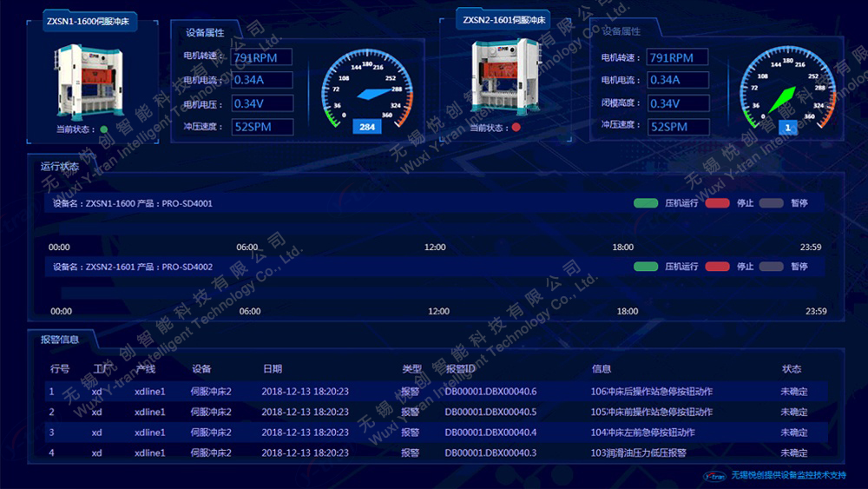Click gray 暂停 legend swatch for ZXSN2-1601
868x489 pixels.
click(x=772, y=267)
